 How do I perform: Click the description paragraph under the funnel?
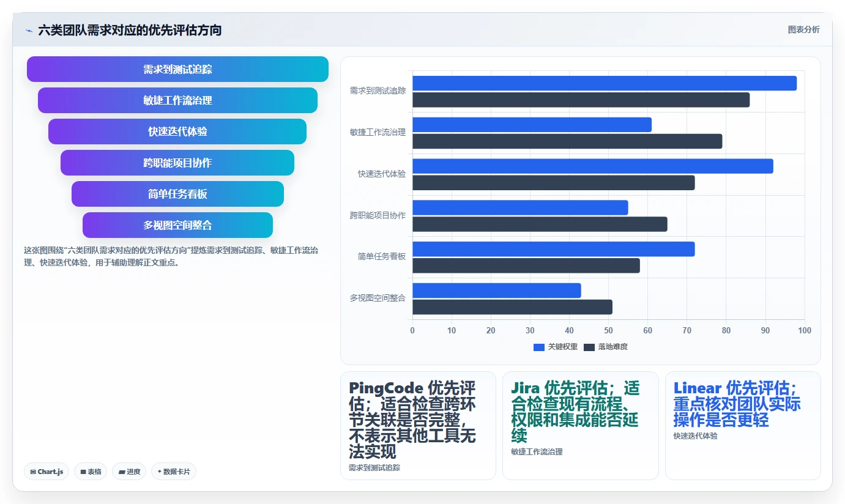pos(171,257)
